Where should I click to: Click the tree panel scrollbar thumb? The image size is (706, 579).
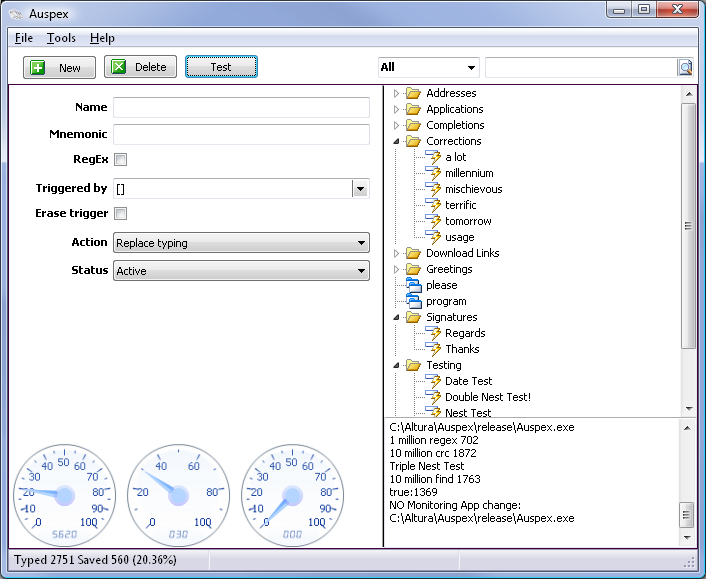[688, 226]
